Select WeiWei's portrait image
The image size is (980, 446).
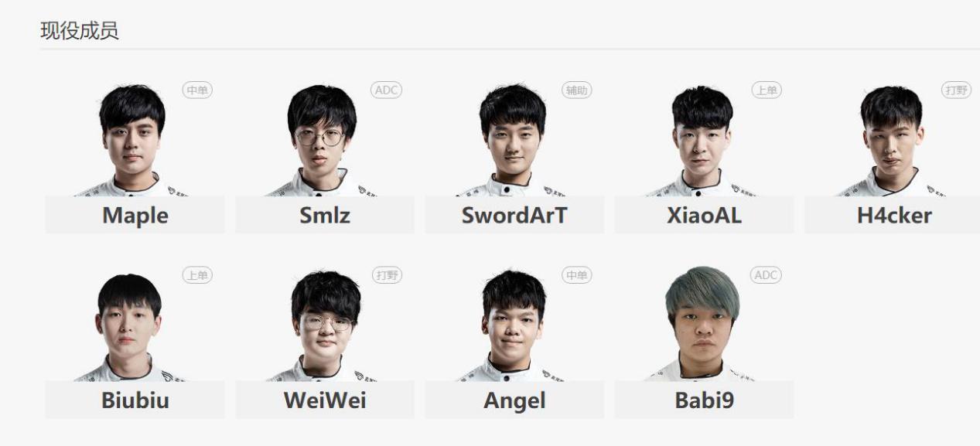tap(325, 325)
